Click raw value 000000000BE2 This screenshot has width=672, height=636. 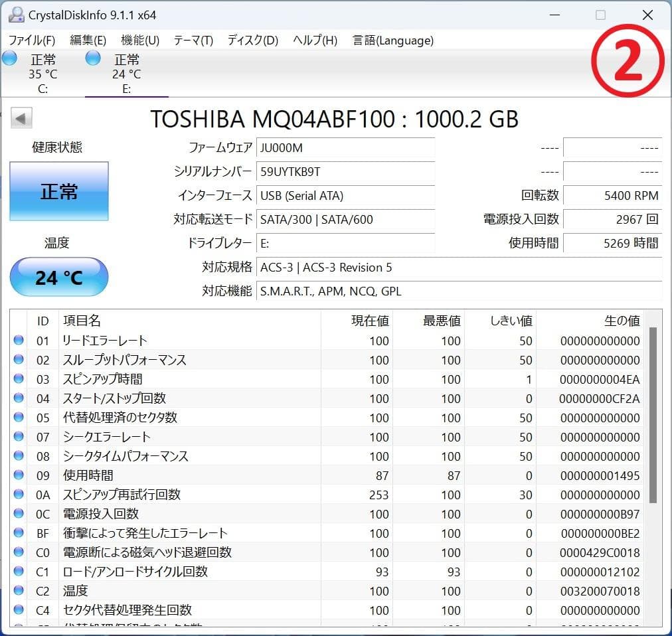click(600, 534)
